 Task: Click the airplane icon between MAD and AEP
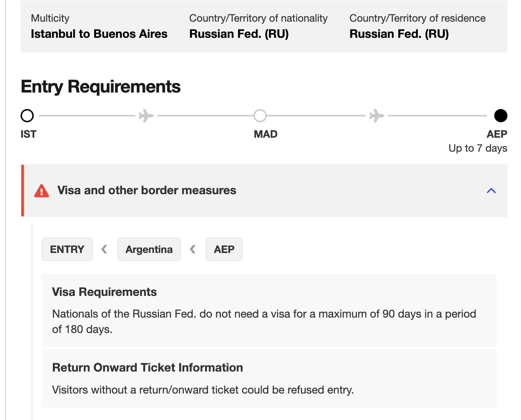coord(376,116)
